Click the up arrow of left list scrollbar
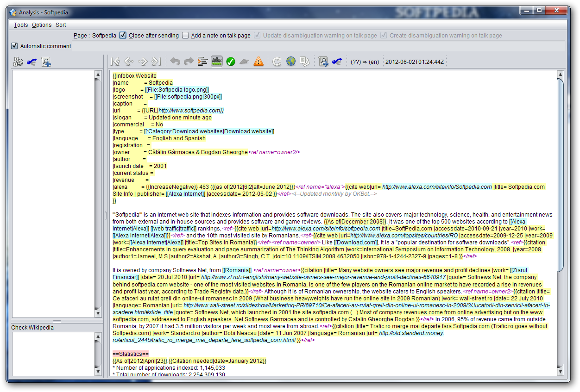Image resolution: width=580 pixels, height=392 pixels. 98,75
